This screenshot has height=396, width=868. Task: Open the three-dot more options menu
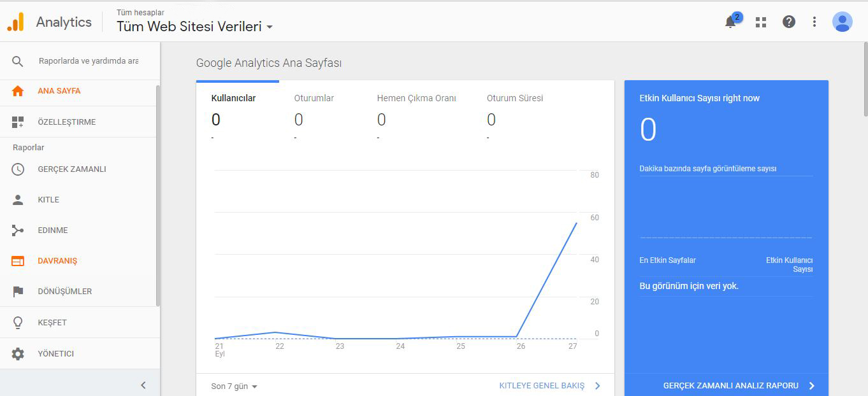coord(814,22)
